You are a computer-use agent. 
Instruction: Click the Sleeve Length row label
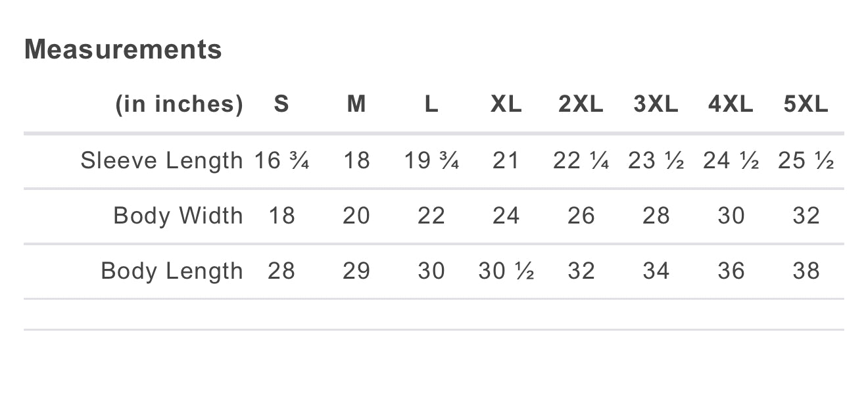162,160
